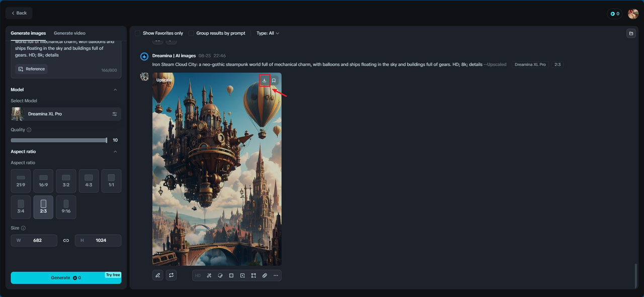Image resolution: width=644 pixels, height=297 pixels.
Task: Switch to Generate video tab
Action: [x=69, y=33]
